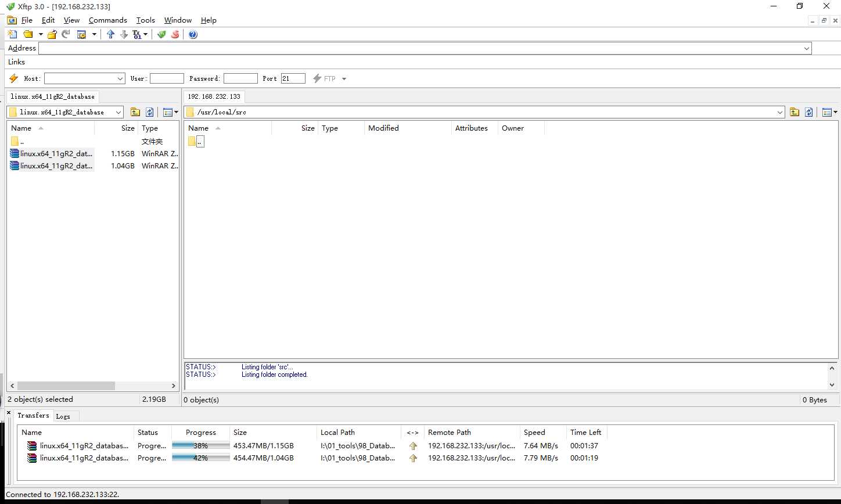841x504 pixels.
Task: Click the parent folder icon in the remote list
Action: click(192, 141)
